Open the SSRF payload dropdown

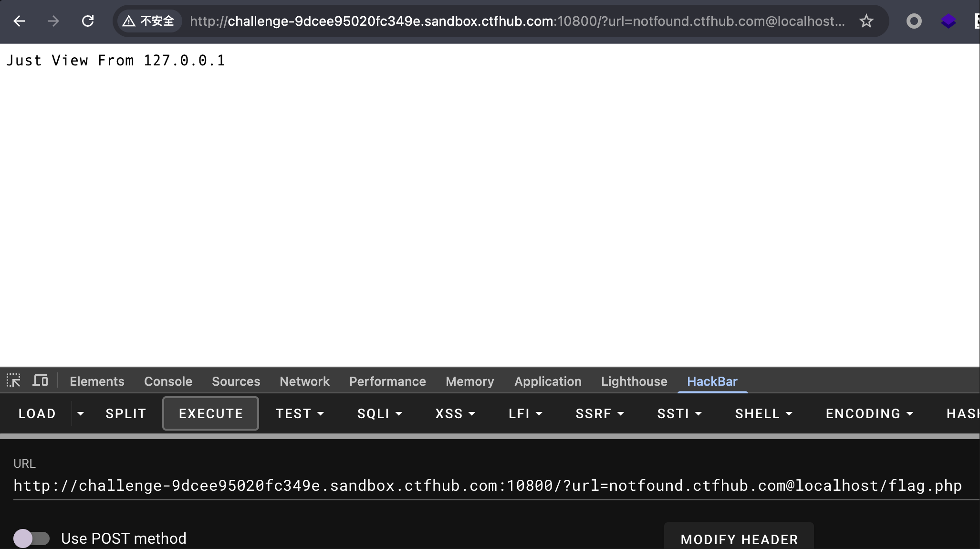599,413
